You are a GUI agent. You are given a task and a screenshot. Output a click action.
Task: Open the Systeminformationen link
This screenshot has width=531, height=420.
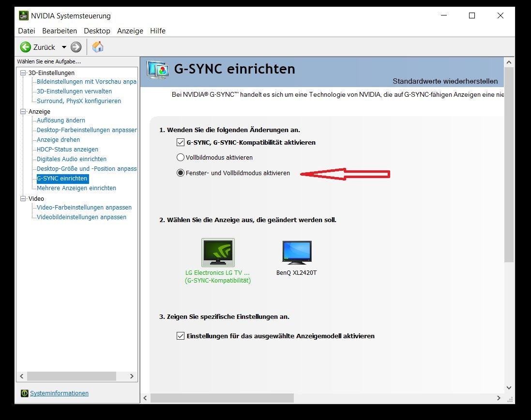coord(59,393)
